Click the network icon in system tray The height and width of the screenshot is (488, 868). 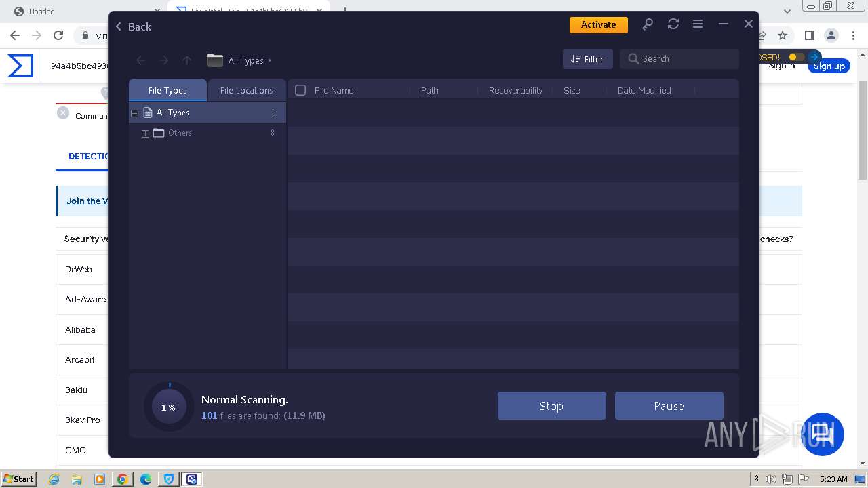tap(787, 479)
